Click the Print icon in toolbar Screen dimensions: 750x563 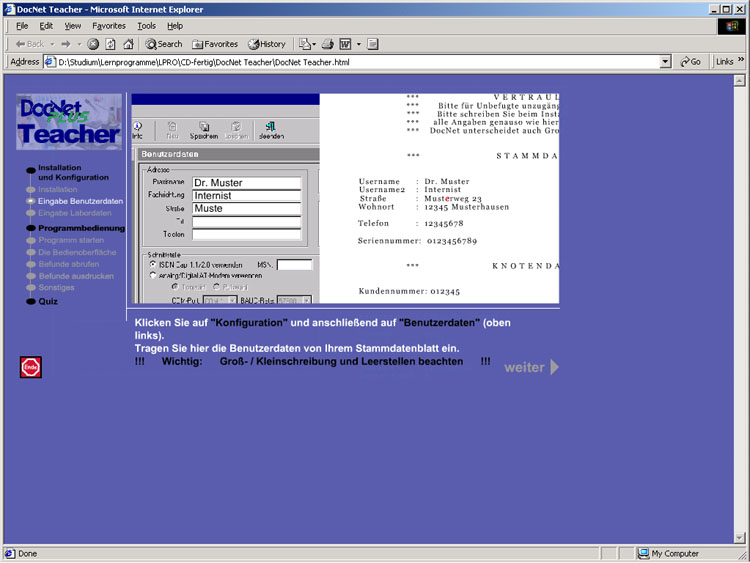point(327,44)
